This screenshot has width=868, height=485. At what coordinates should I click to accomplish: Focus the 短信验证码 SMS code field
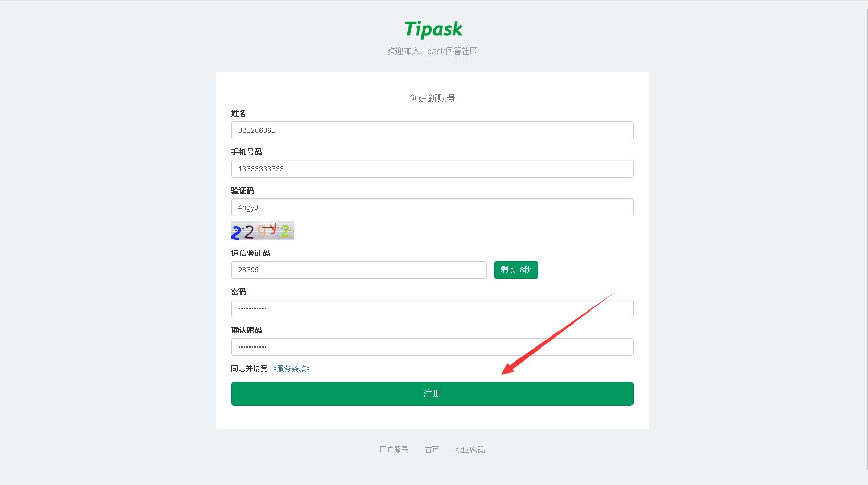[x=359, y=270]
